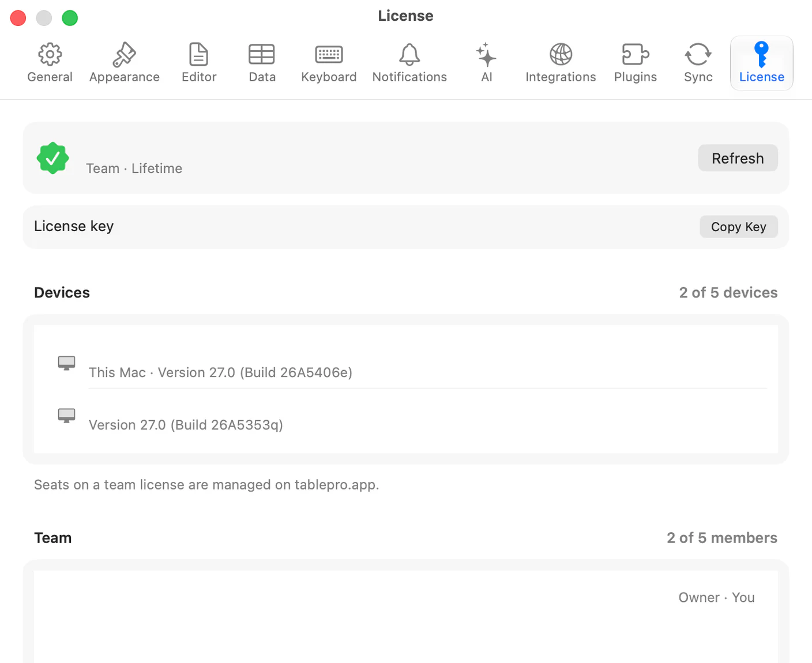Click the Team section heading
812x663 pixels.
pos(53,538)
